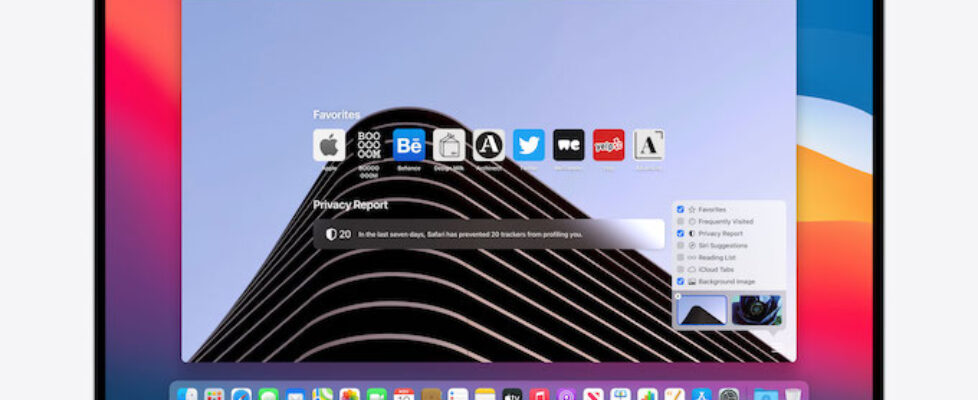Uncheck the Background Image option

(681, 282)
